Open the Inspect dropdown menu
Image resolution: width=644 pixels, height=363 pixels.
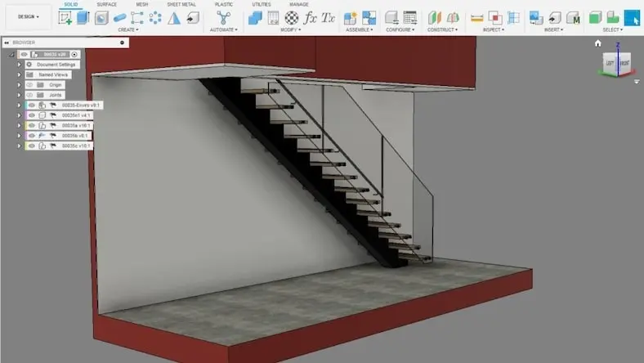(x=494, y=30)
